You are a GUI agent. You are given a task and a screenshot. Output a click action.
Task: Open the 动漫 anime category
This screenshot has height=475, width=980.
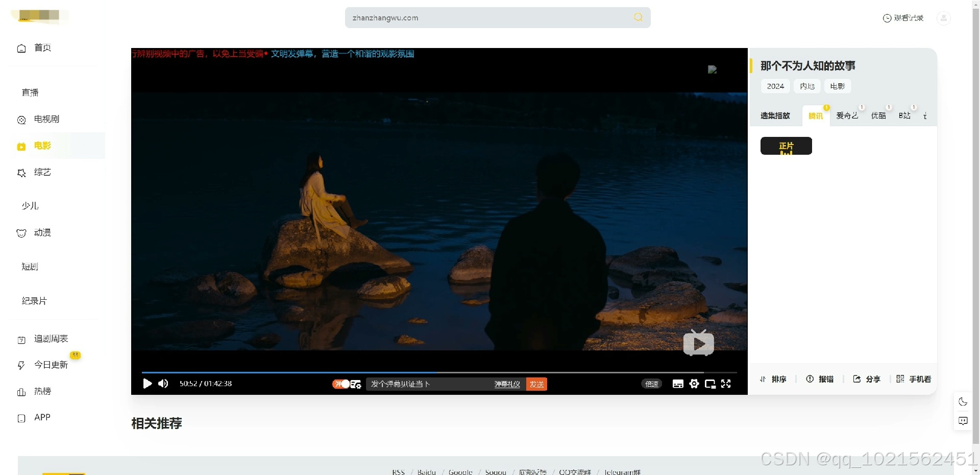[42, 232]
